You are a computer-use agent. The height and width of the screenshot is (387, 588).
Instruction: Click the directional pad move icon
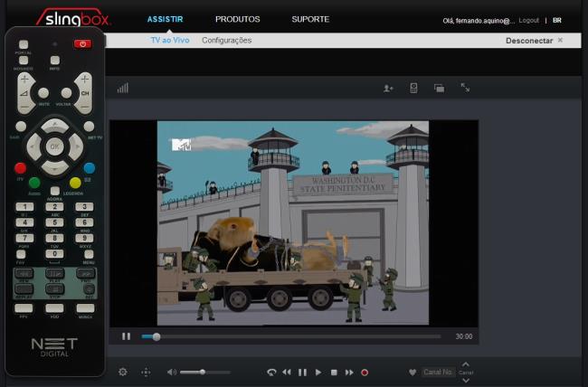pos(146,373)
